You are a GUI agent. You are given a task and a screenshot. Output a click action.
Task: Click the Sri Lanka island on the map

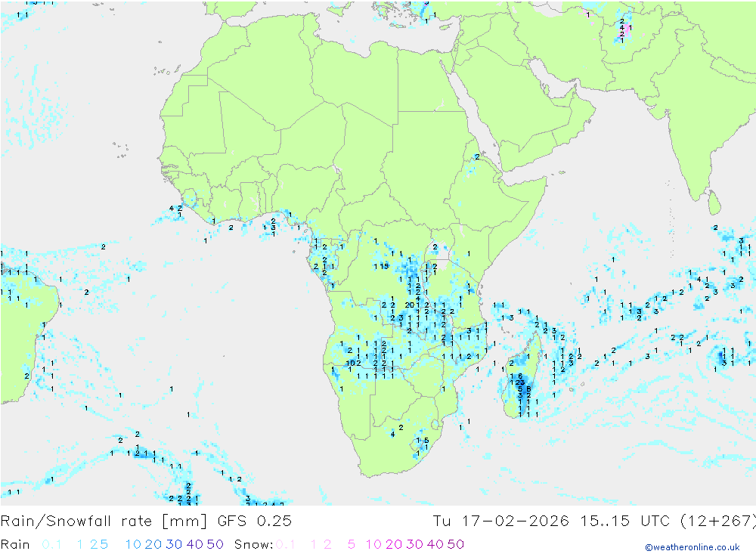[x=714, y=202]
